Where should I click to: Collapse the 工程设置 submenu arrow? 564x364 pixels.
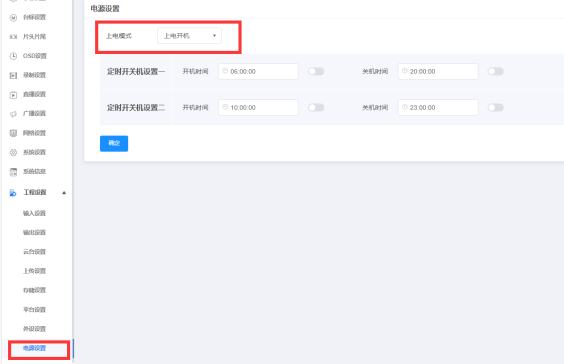tap(64, 193)
